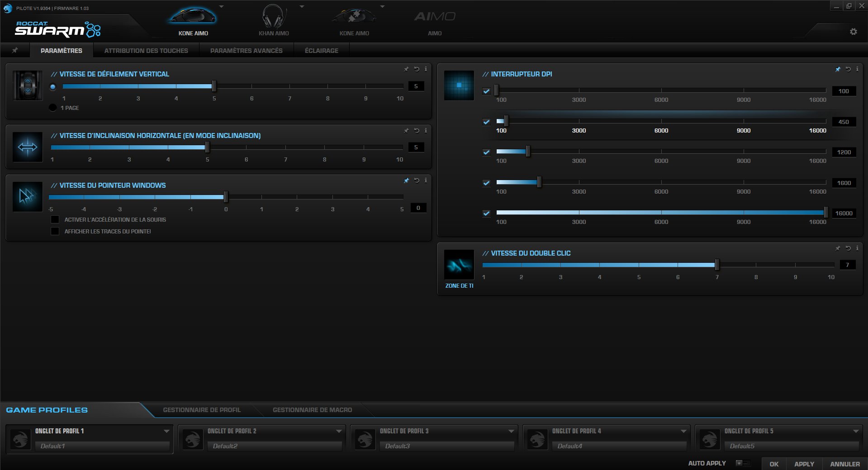Select the 1 Page scroll radio button
The image size is (868, 470).
(53, 108)
